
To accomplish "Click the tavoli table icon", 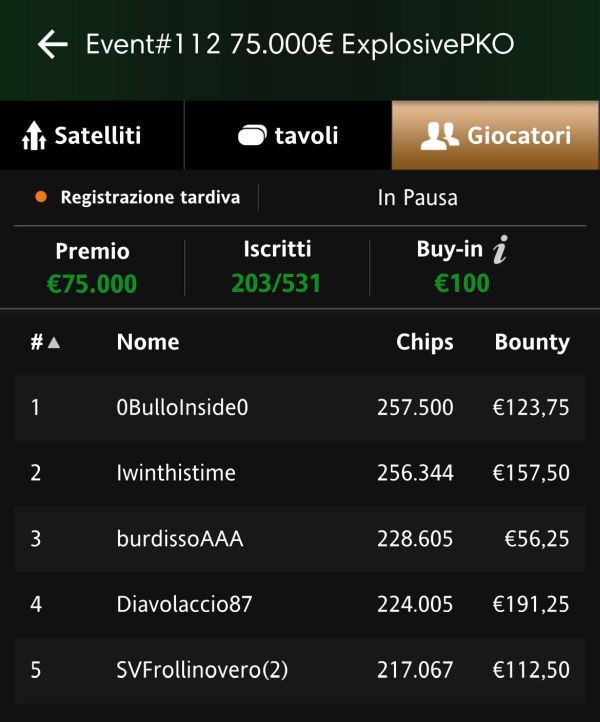I will click(x=252, y=135).
